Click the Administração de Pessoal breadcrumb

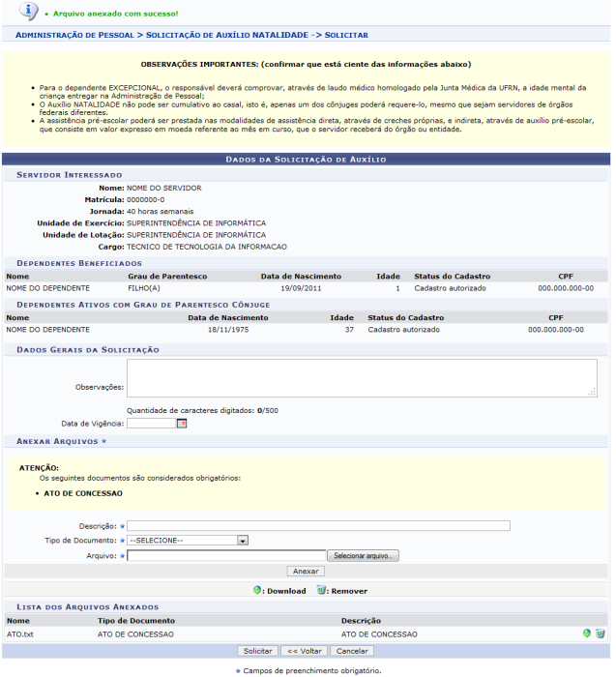pyautogui.click(x=74, y=35)
